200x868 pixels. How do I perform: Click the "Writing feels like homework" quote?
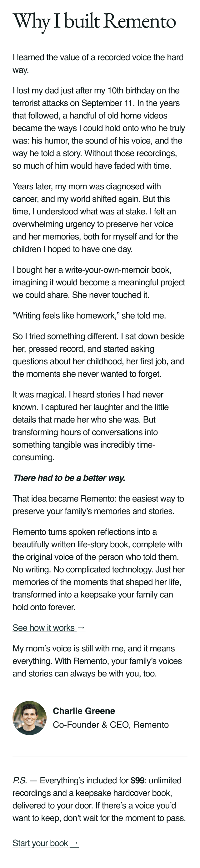(89, 316)
